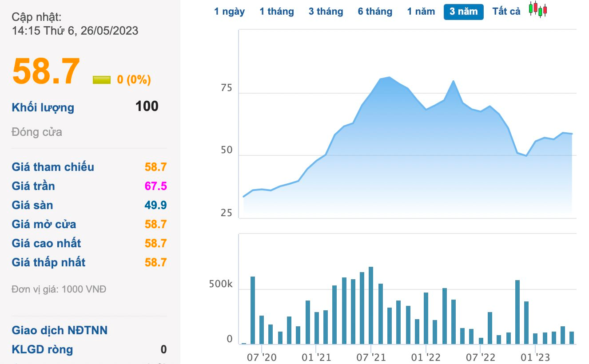Click the 'Đóng cửa' status text
The height and width of the screenshot is (364, 589).
[37, 132]
